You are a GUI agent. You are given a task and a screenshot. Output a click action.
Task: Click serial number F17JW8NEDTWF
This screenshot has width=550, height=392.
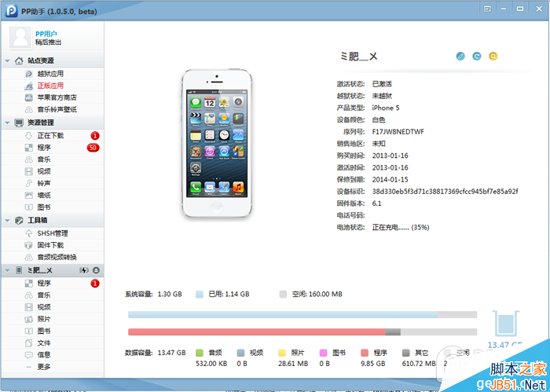click(398, 132)
